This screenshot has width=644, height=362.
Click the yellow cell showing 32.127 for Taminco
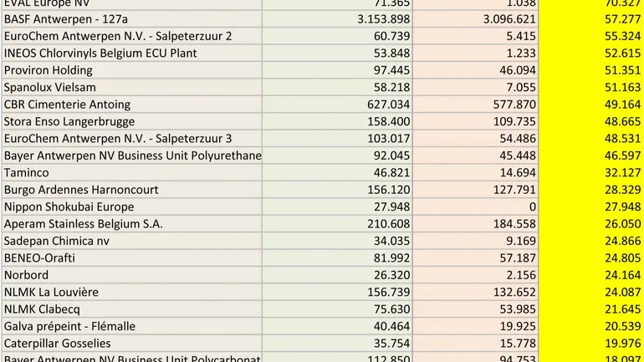click(x=590, y=173)
